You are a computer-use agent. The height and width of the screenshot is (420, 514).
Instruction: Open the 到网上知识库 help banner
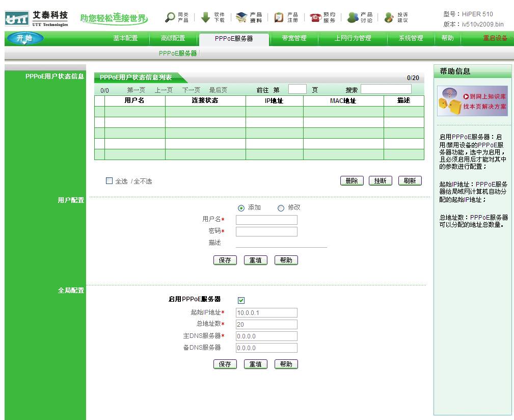pos(472,101)
